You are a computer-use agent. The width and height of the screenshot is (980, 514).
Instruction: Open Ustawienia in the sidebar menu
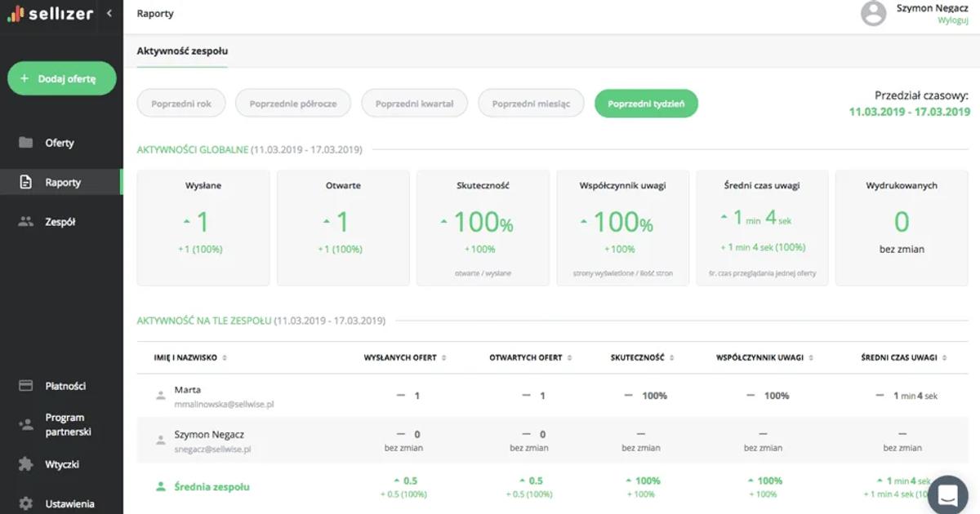coord(69,503)
